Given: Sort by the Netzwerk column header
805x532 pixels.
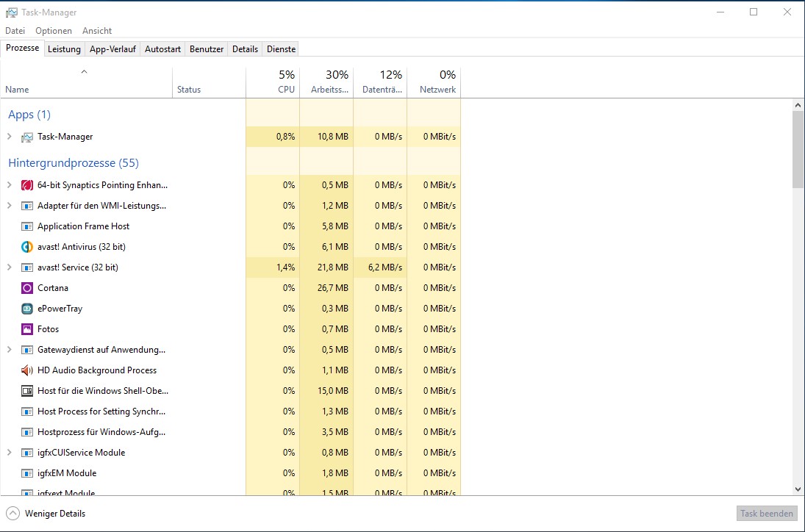Looking at the screenshot, I should pos(434,82).
